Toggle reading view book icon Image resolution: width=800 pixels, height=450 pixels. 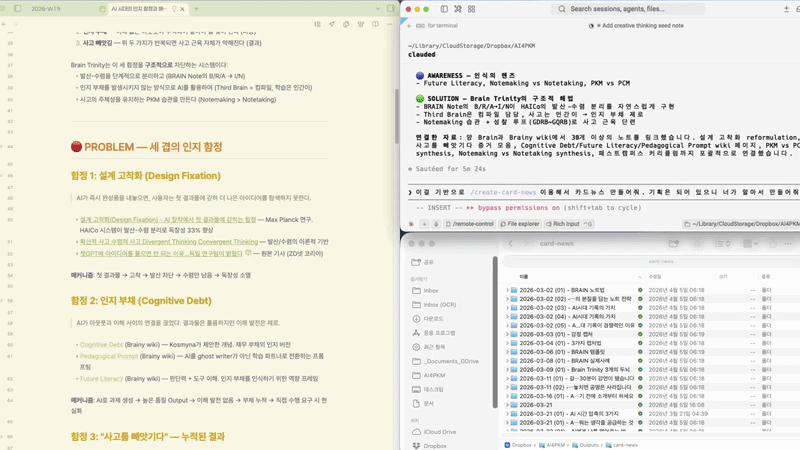[x=375, y=24]
